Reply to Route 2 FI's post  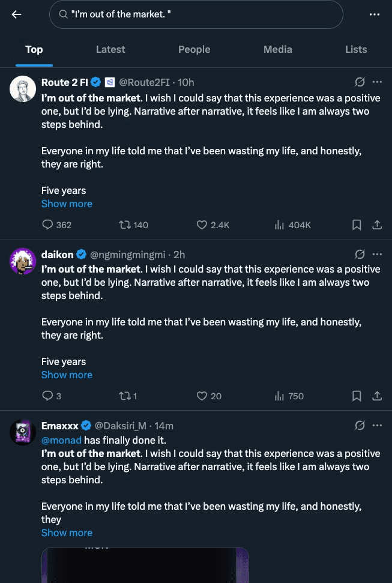click(x=48, y=225)
